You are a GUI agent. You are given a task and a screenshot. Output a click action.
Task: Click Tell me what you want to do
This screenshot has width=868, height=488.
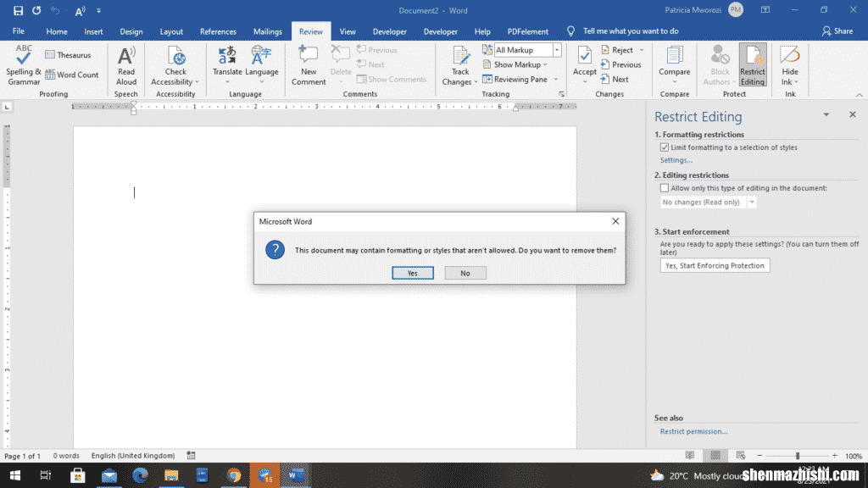(x=631, y=31)
